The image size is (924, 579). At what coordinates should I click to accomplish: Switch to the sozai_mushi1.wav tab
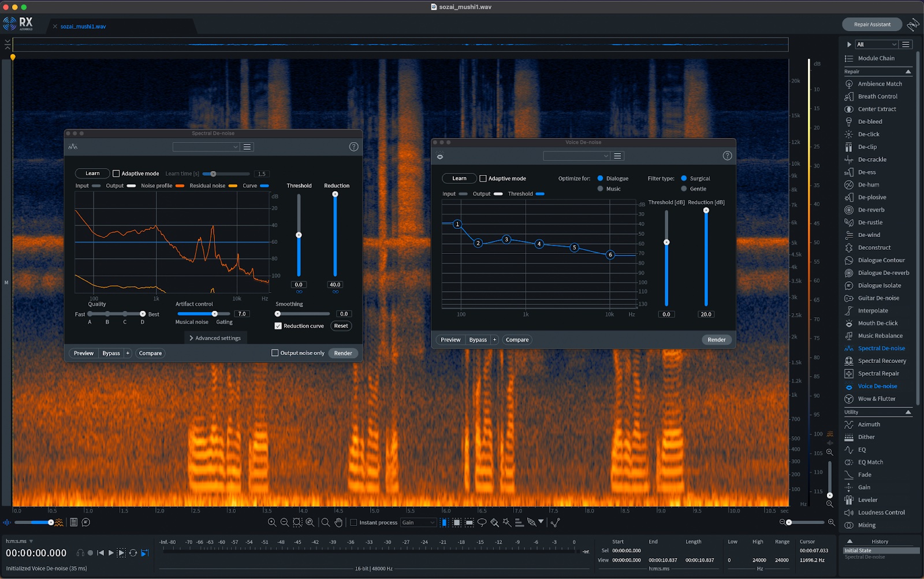83,27
